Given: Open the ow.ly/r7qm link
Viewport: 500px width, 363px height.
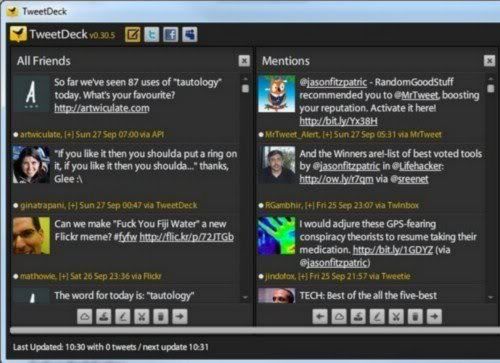Looking at the screenshot, I should click(x=336, y=179).
